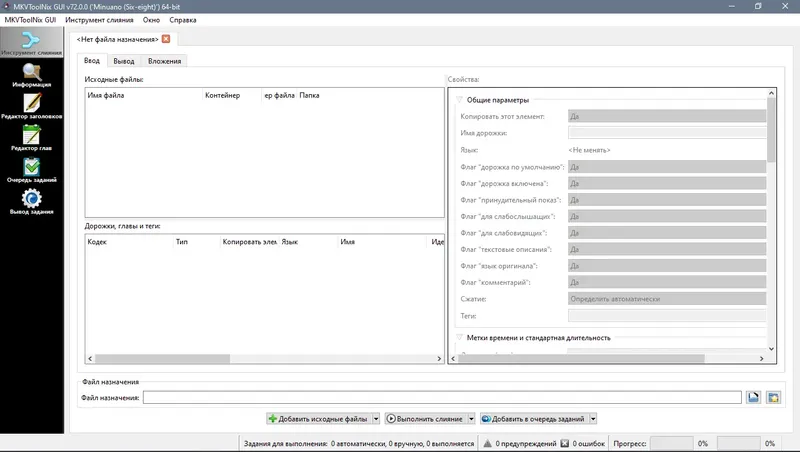Click Имя column header in tracks list
The image size is (800, 452).
(x=384, y=242)
